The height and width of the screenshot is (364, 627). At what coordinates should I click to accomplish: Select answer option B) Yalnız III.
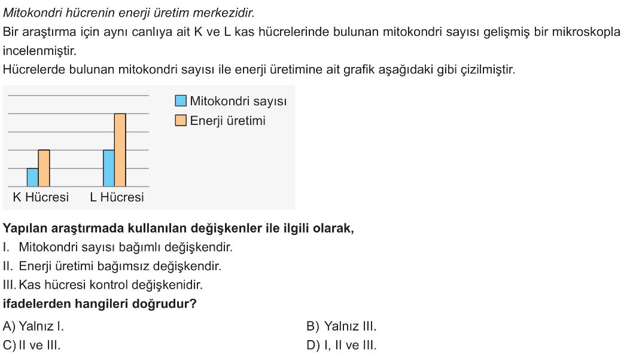pyautogui.click(x=342, y=326)
